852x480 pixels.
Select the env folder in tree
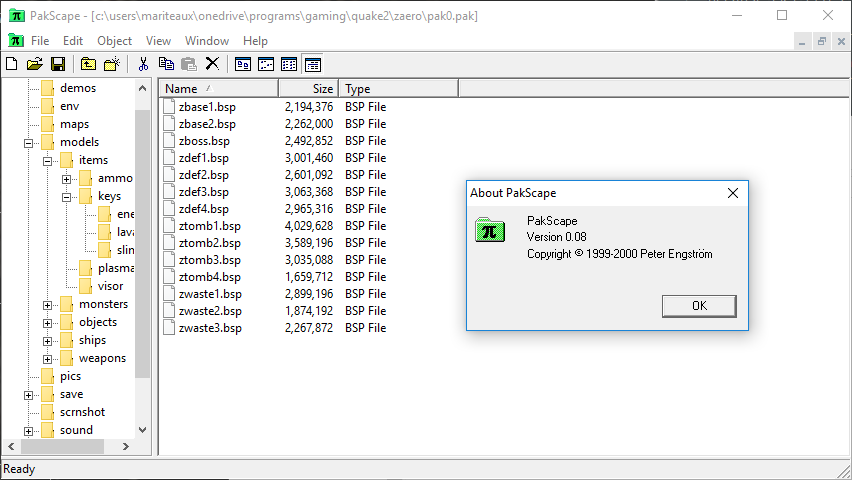[70, 106]
